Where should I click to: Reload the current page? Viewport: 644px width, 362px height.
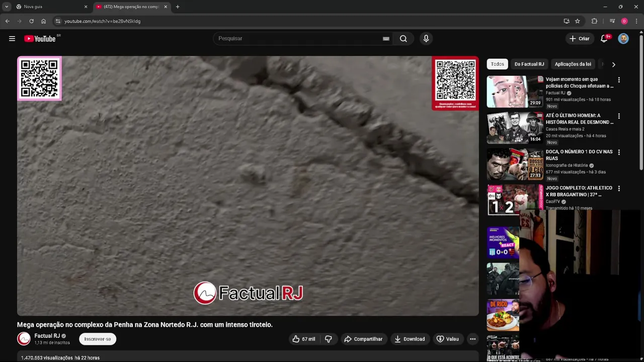pyautogui.click(x=31, y=21)
